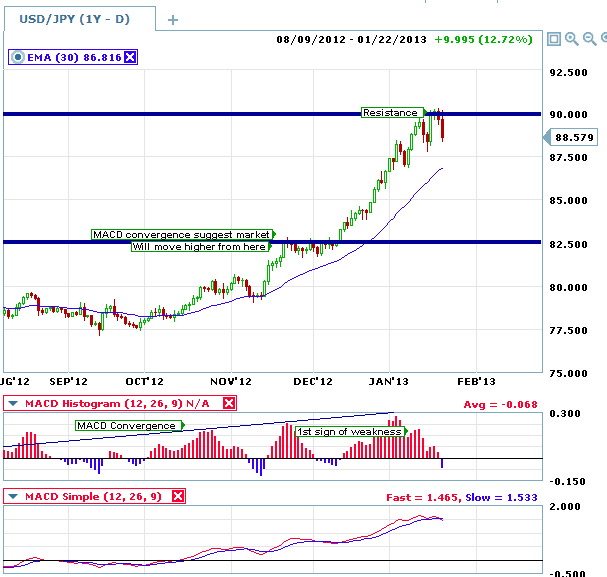Open EMA (30) 86.816 indicator settings
This screenshot has width=607, height=577.
point(74,57)
